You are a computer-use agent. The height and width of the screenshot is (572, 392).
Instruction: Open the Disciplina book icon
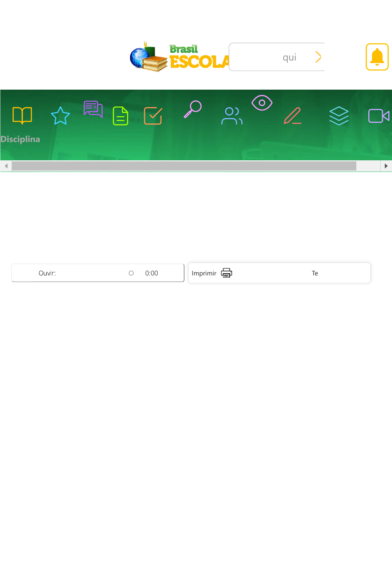pos(22,115)
